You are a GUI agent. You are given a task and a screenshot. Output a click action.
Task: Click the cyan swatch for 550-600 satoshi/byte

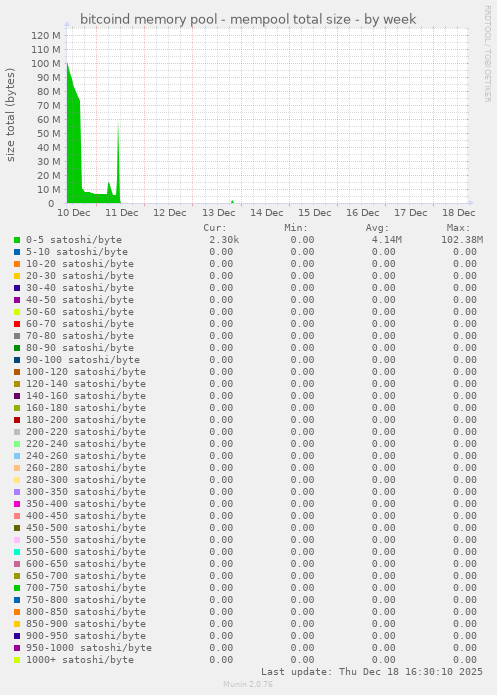pyautogui.click(x=17, y=551)
